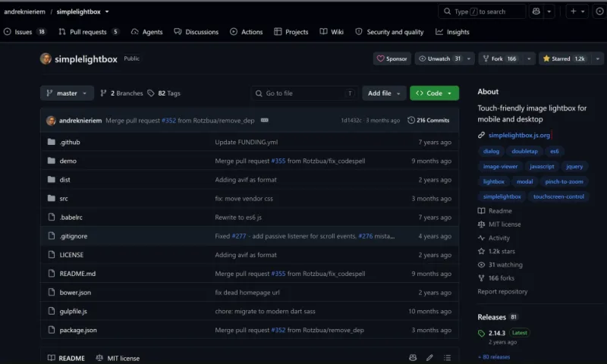This screenshot has width=607, height=364.
Task: Visit simplelightbox.js.org website link
Action: pyautogui.click(x=519, y=135)
